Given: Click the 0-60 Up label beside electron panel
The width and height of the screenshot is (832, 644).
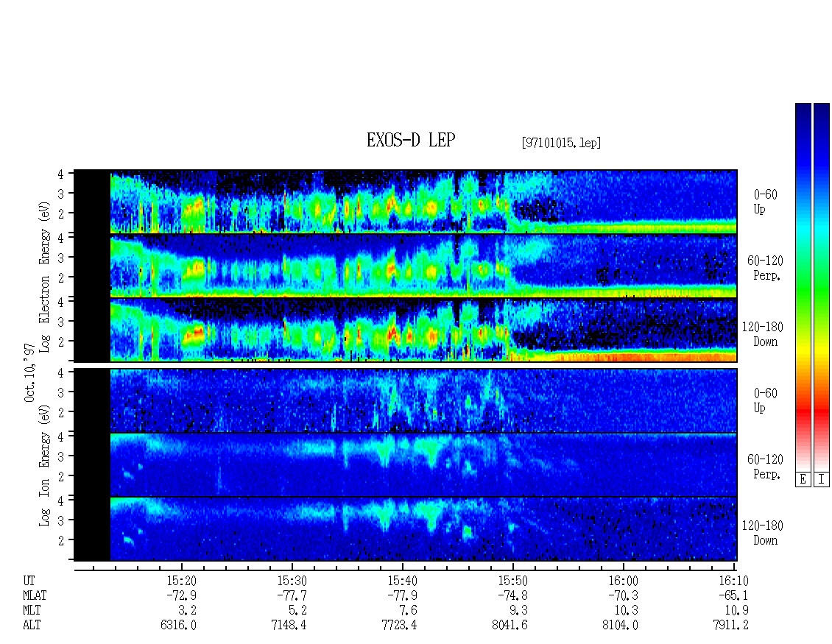Looking at the screenshot, I should coord(765,202).
